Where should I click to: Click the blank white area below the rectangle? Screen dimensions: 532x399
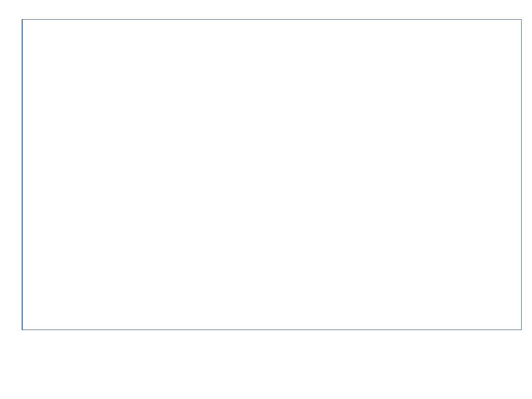pos(271,365)
